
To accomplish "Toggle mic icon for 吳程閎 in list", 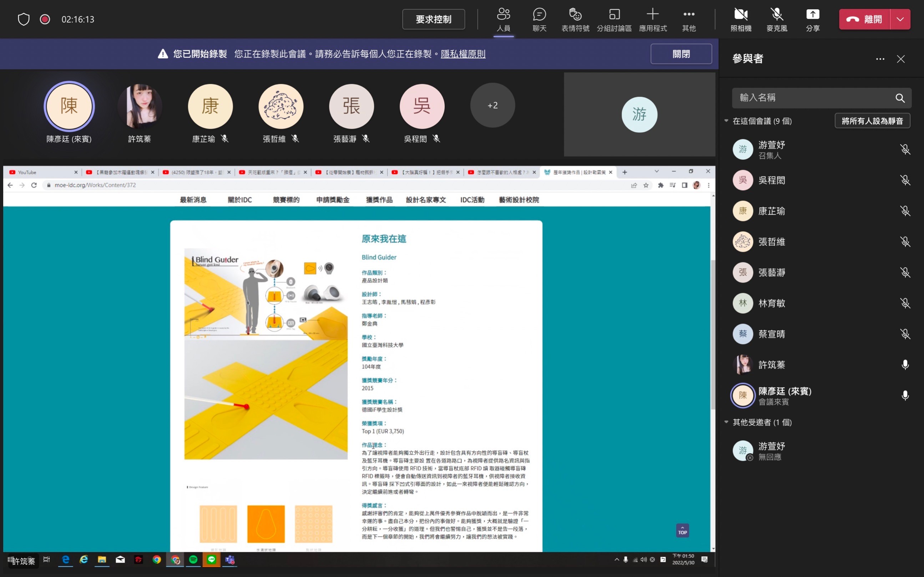I will click(905, 180).
